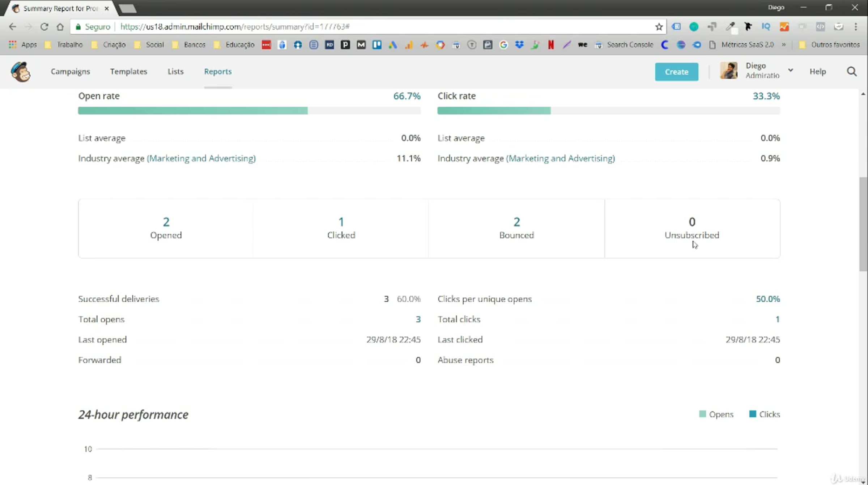This screenshot has height=485, width=868.
Task: Expand Diego account dropdown menu
Action: click(790, 71)
